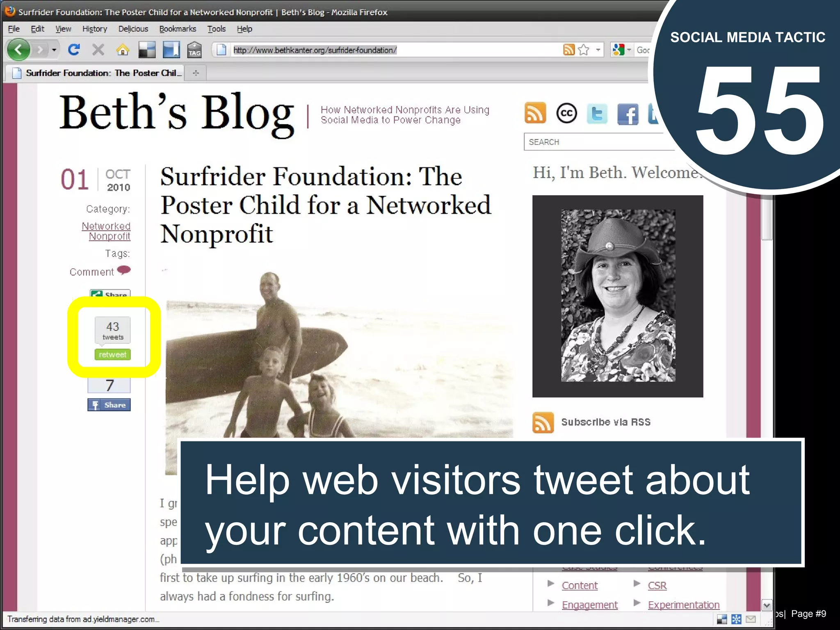840x630 pixels.
Task: Click Beth's portrait photo
Action: (x=618, y=296)
